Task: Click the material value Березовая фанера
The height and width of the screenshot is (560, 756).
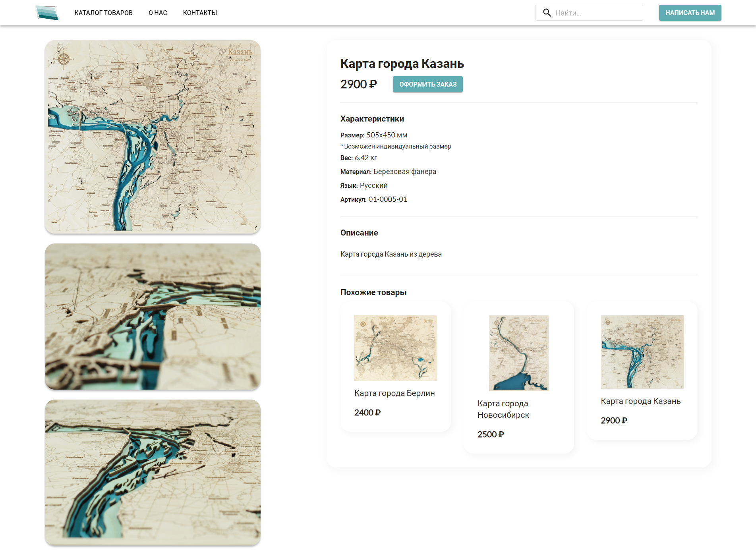Action: pyautogui.click(x=405, y=172)
